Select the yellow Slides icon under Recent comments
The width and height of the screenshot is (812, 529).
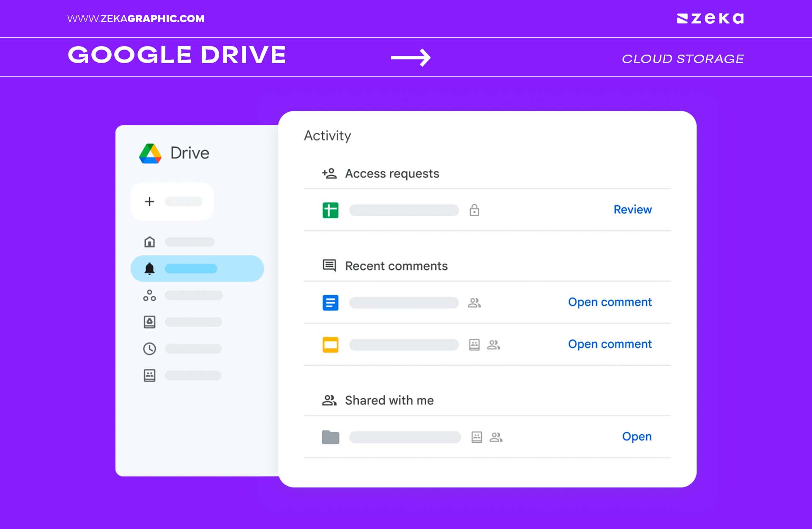click(331, 344)
